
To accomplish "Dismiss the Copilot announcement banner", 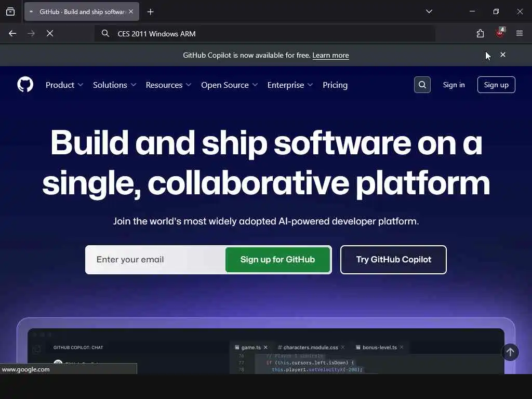I will [x=503, y=55].
